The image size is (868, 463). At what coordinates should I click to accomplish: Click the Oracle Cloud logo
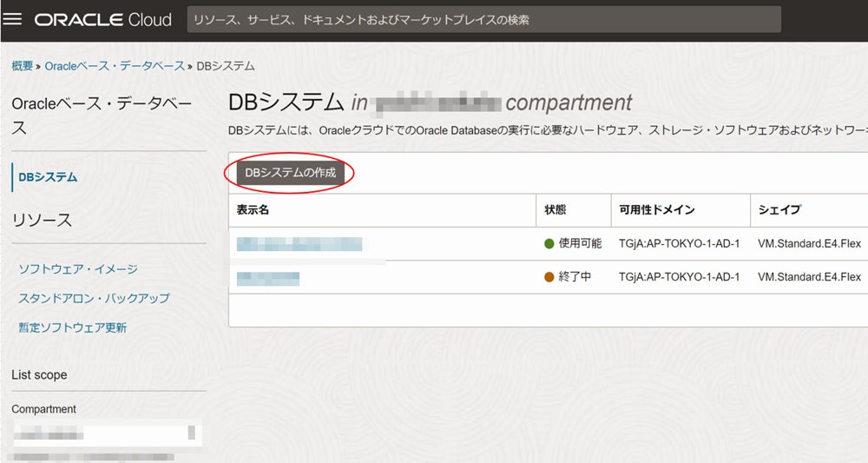103,20
